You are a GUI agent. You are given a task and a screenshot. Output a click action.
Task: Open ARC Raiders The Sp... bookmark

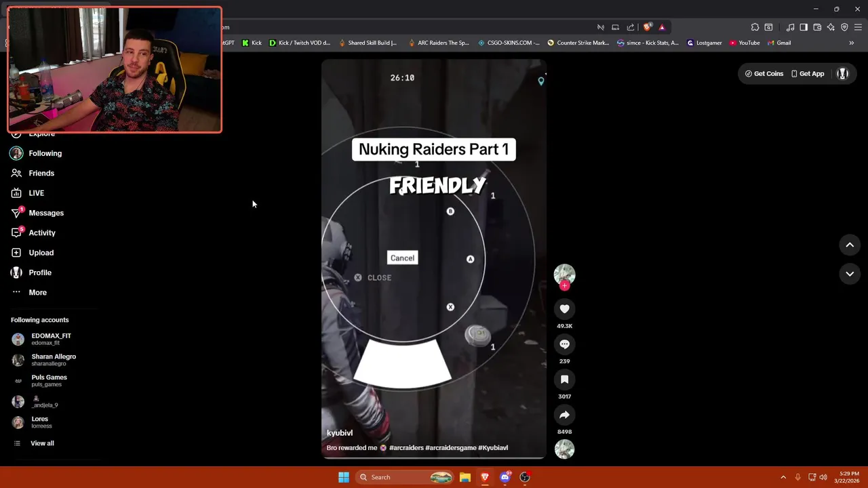[x=439, y=43]
